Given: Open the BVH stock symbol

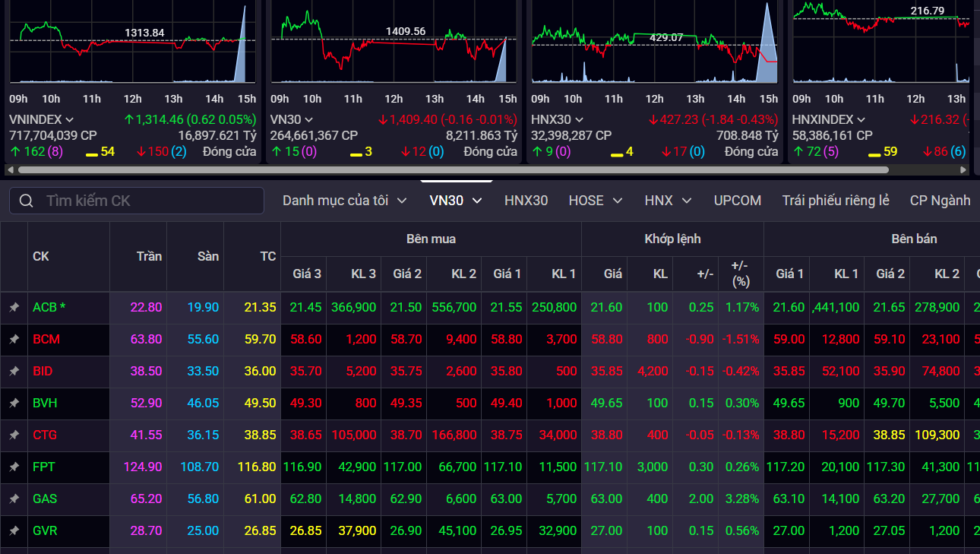Looking at the screenshot, I should [45, 404].
